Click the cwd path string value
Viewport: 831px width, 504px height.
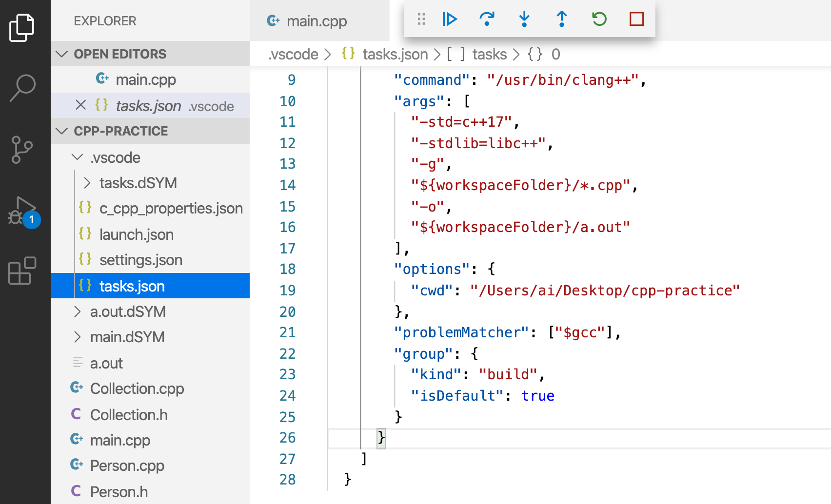coord(605,291)
